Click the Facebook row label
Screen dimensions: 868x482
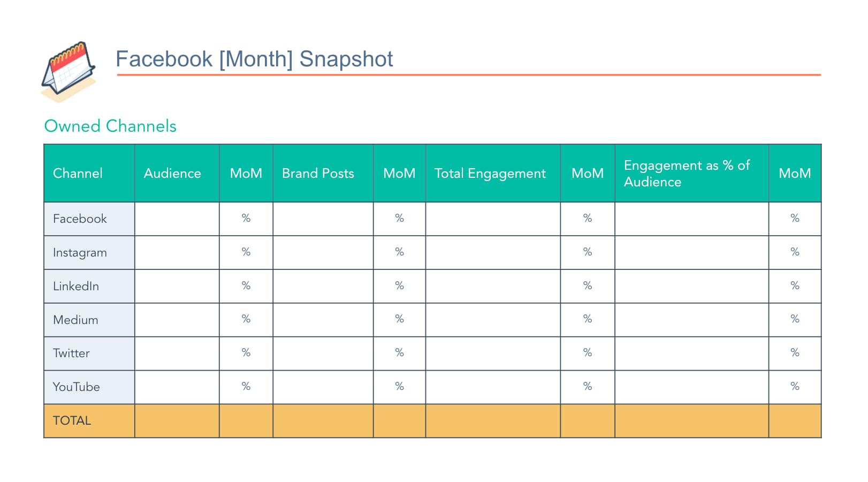[x=80, y=219]
